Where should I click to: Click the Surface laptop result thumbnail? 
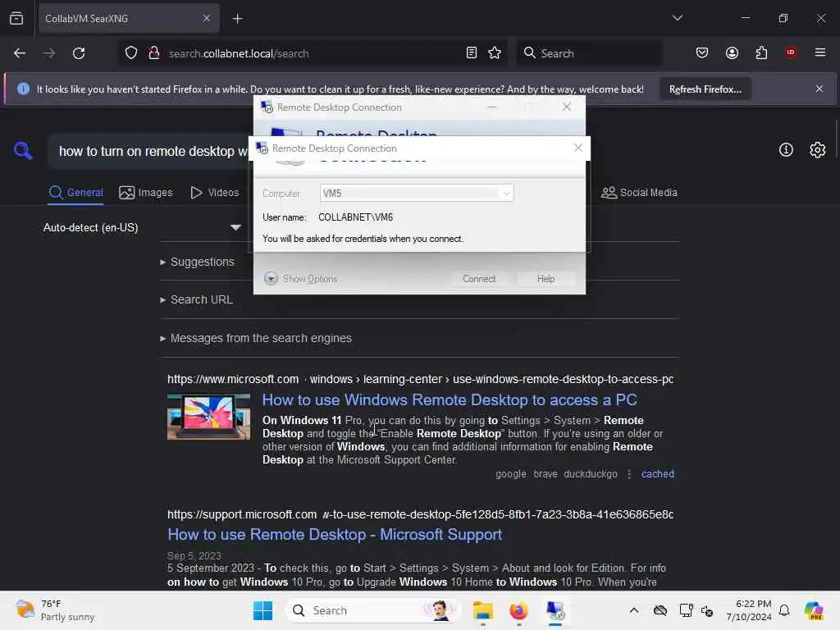(208, 417)
